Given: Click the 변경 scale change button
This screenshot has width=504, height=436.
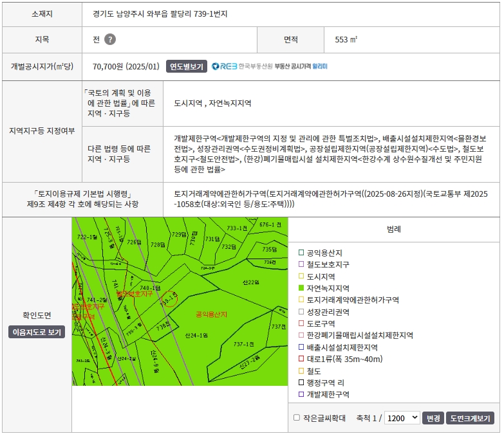Looking at the screenshot, I should click(x=433, y=419).
